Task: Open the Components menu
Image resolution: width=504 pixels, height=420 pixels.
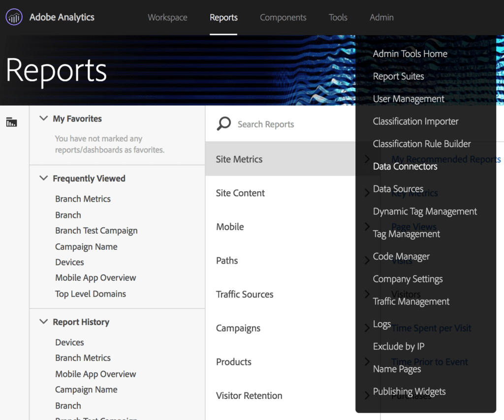Action: pyautogui.click(x=283, y=17)
